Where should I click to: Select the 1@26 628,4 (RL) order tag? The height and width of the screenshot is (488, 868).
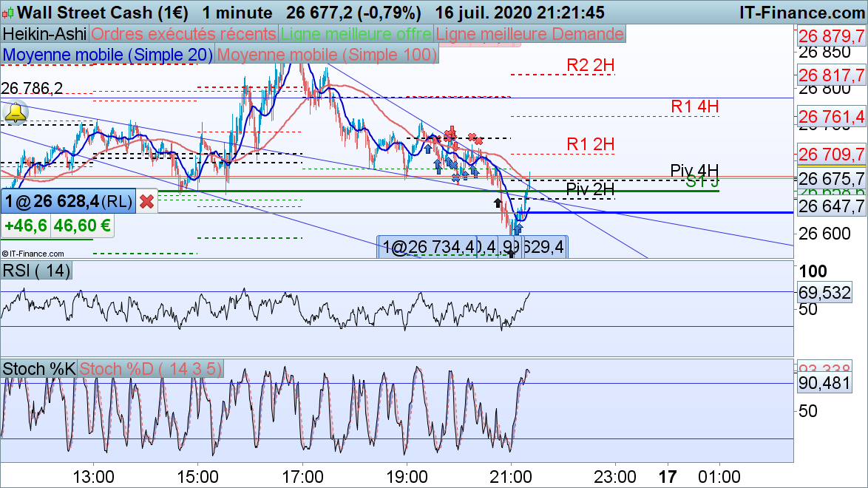(x=69, y=200)
